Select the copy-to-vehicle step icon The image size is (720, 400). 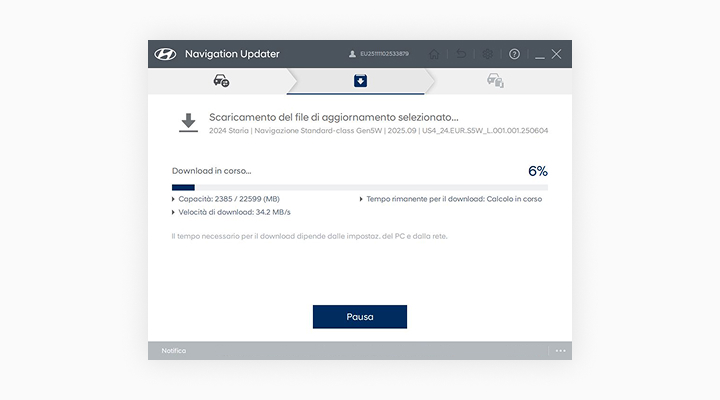click(x=494, y=81)
